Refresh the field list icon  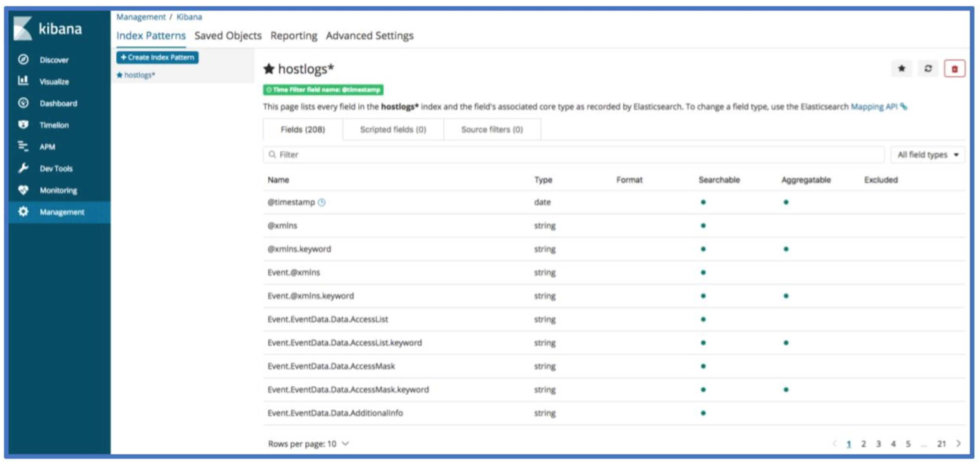[x=928, y=69]
